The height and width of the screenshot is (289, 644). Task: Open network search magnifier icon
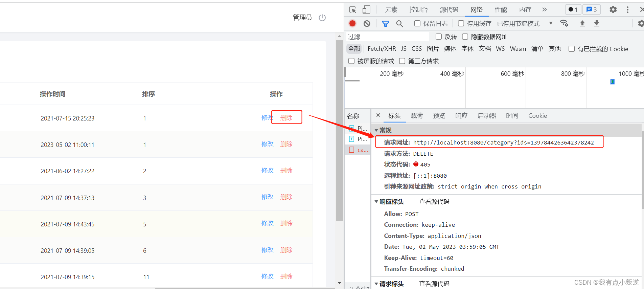399,23
